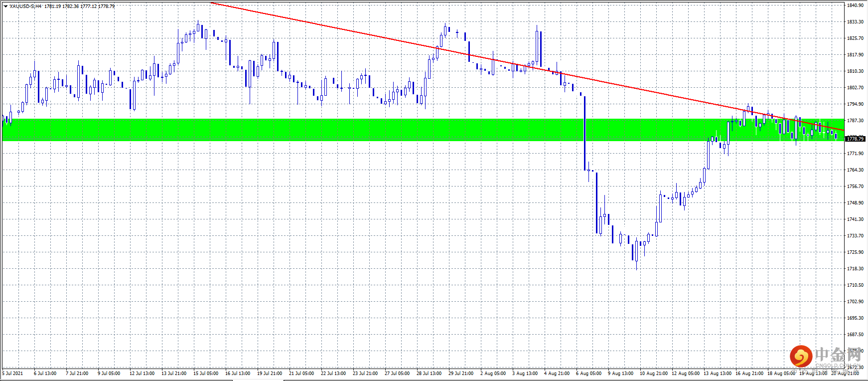
Task: Click the 1756.70 price scale label
Action: point(855,187)
